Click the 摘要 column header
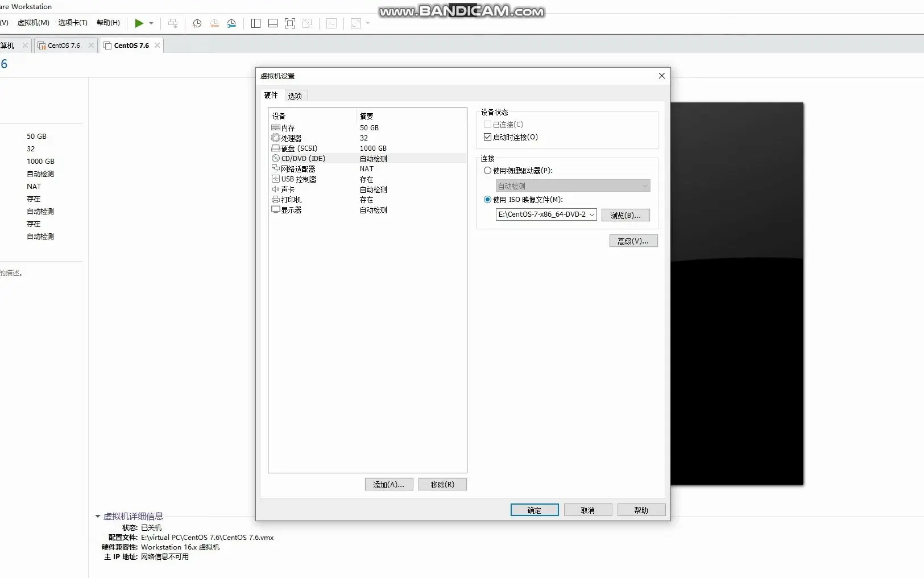924x578 pixels. 411,116
